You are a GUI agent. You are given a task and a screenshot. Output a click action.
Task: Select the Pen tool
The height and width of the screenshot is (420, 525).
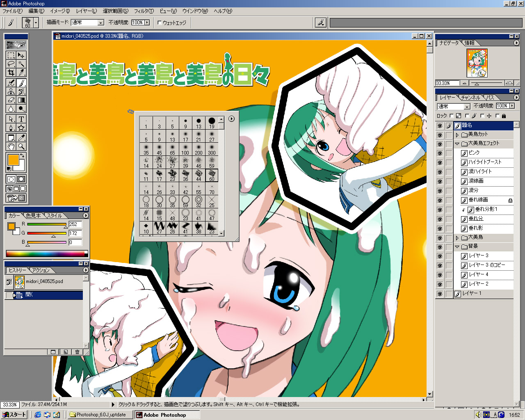[11, 128]
